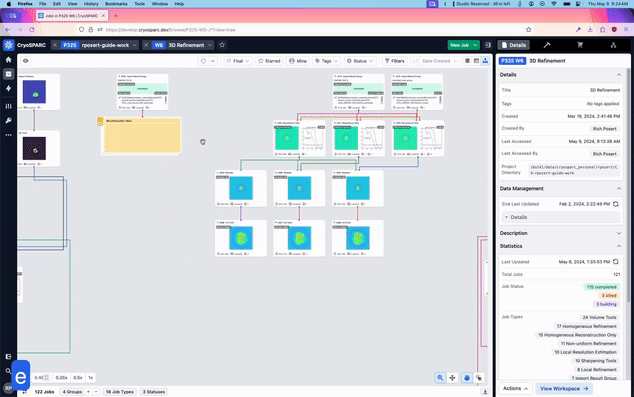
Task: Open the home icon in left sidebar
Action: tap(8, 59)
